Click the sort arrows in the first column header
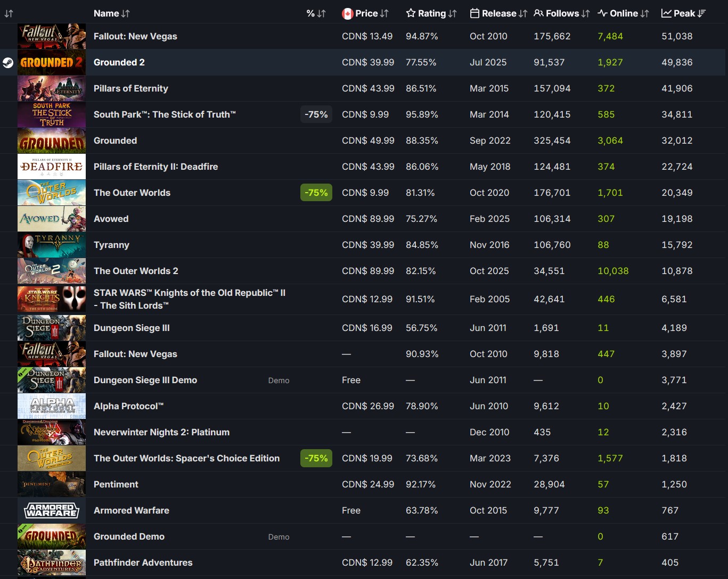The width and height of the screenshot is (728, 579). [x=9, y=13]
